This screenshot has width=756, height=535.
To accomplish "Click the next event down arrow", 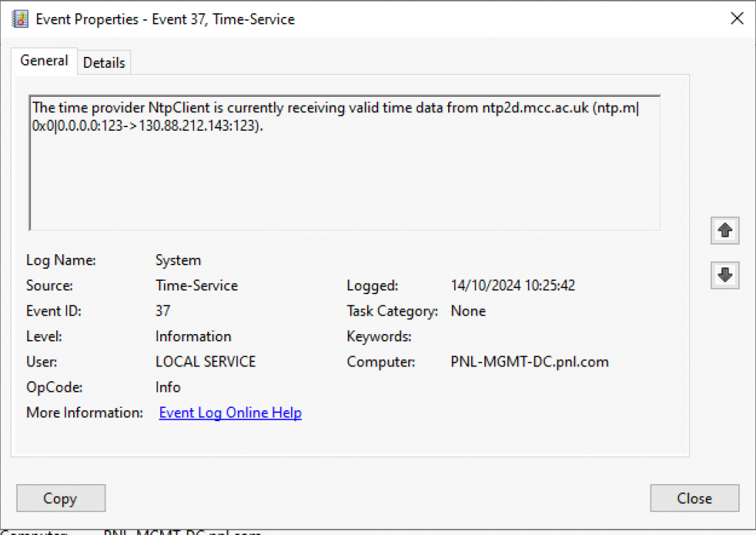I will point(724,276).
